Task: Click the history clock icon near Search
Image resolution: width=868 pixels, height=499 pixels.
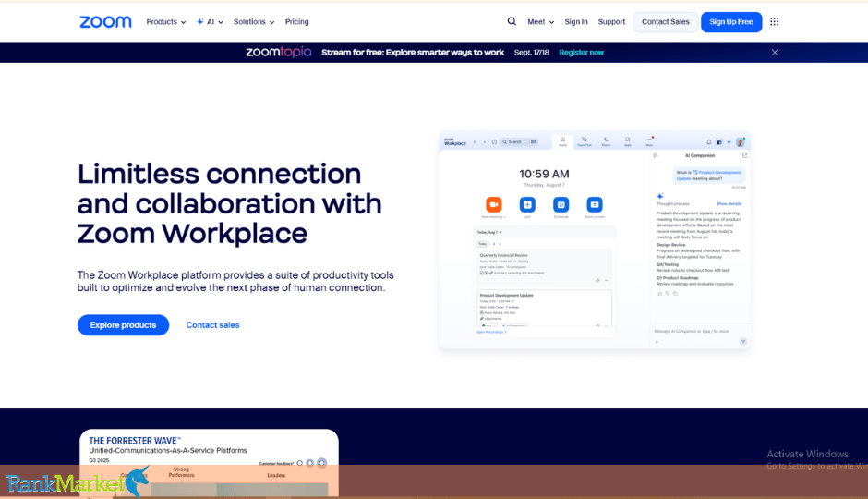Action: [x=494, y=142]
